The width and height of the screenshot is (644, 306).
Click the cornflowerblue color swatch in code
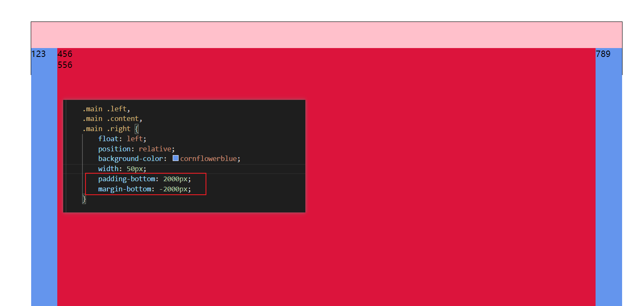coord(176,158)
